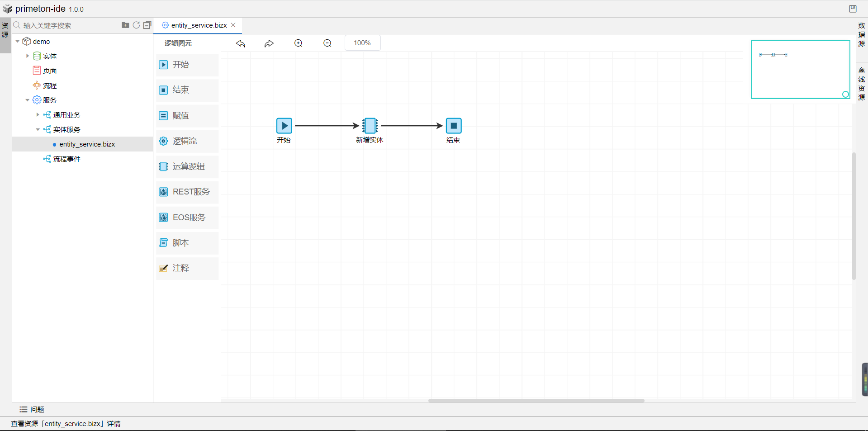The height and width of the screenshot is (431, 868).
Task: Click the 逻辑图元 palette header
Action: coord(178,43)
